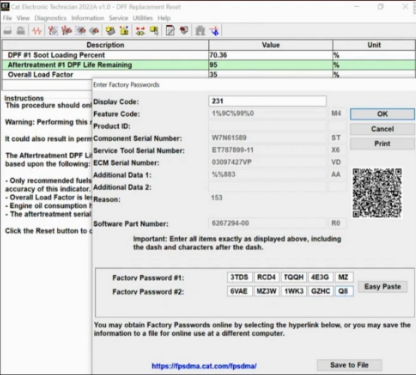Click the yellow ECM icon with cursor
This screenshot has width=416, height=375.
click(x=154, y=31)
